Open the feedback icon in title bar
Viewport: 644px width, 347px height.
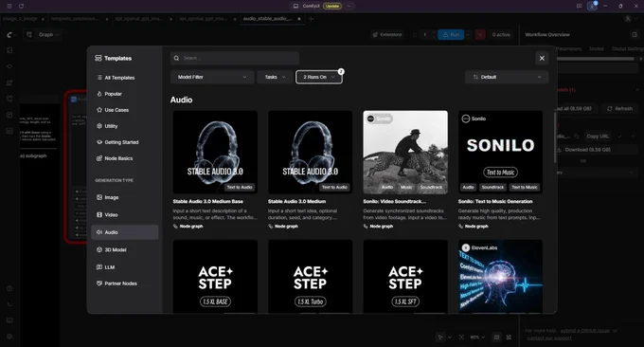(x=579, y=7)
